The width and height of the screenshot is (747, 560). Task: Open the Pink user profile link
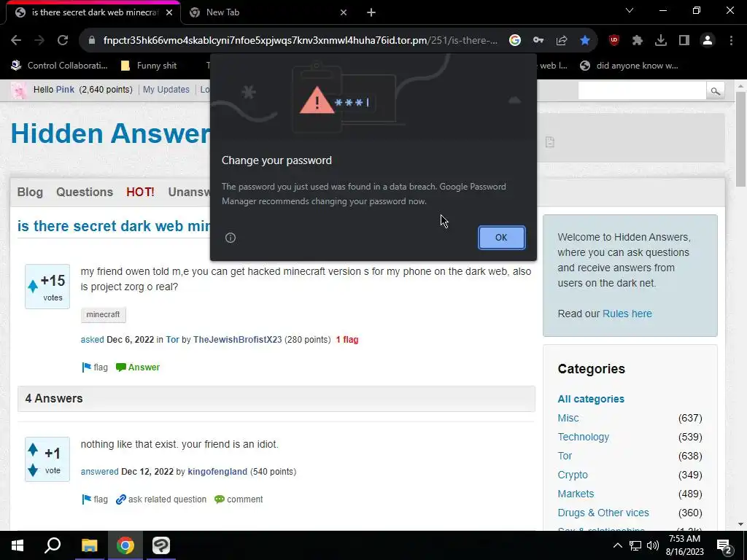(65, 90)
